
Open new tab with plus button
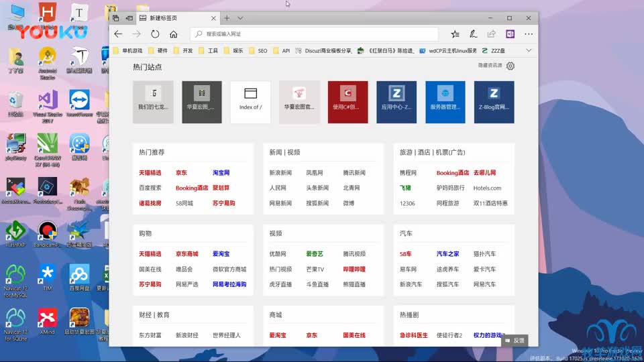(227, 18)
